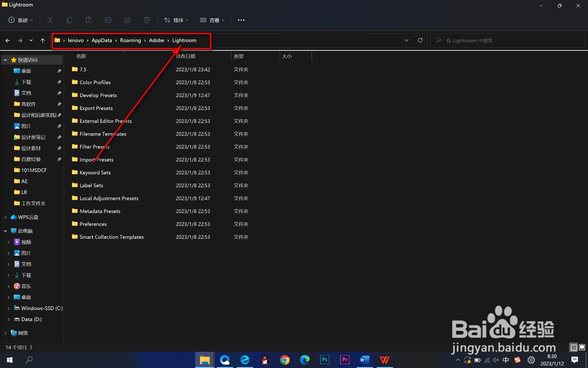Image resolution: width=588 pixels, height=368 pixels.
Task: Switch to large icons view at bottom right
Action: [x=582, y=347]
